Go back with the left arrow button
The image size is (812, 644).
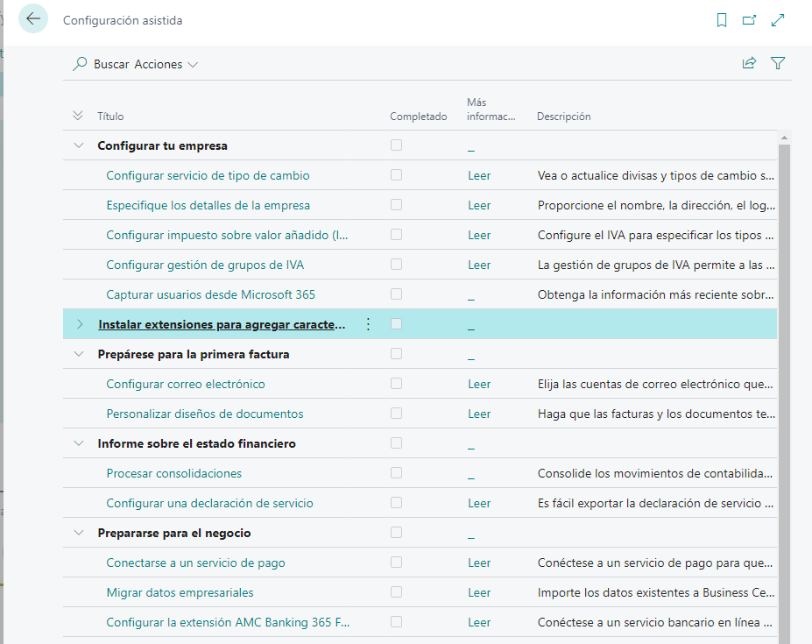pyautogui.click(x=33, y=18)
